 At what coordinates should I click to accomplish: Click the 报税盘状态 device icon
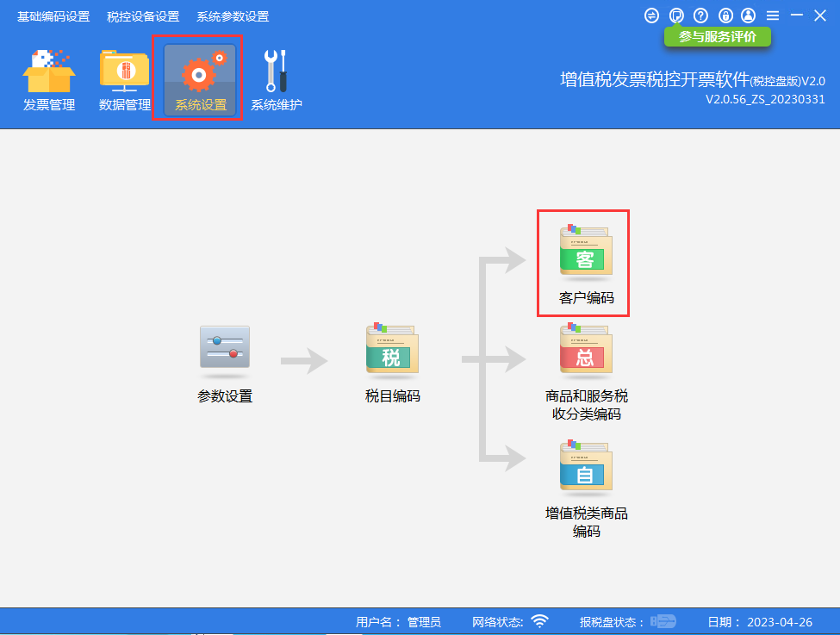pos(663,621)
